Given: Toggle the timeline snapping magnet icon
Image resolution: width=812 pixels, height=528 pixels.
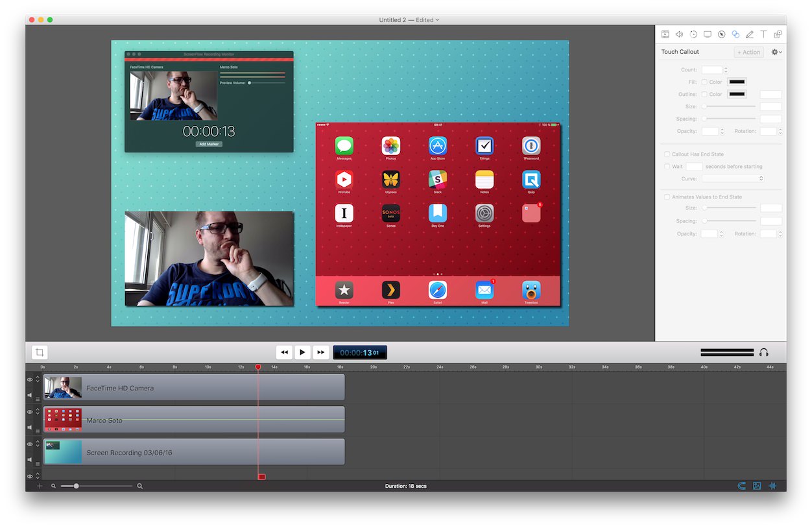Looking at the screenshot, I should click(x=742, y=486).
